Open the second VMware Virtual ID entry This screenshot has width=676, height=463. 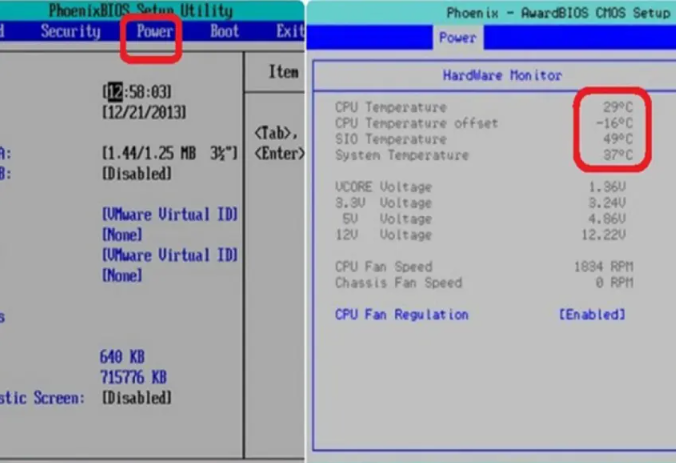pos(170,255)
